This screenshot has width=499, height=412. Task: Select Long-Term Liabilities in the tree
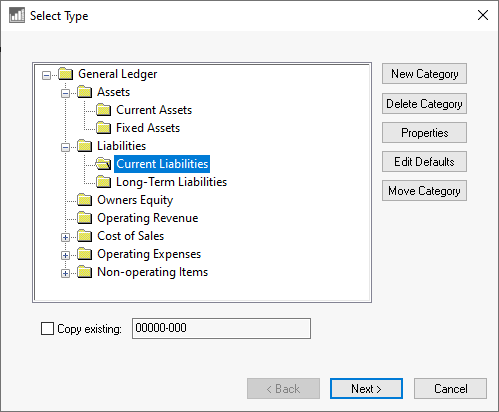click(x=171, y=182)
